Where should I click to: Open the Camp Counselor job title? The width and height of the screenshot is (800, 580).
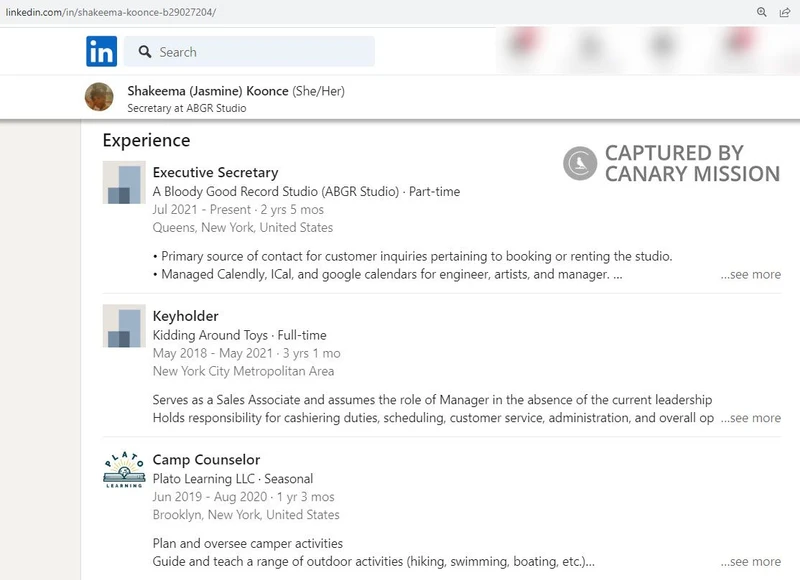point(206,460)
